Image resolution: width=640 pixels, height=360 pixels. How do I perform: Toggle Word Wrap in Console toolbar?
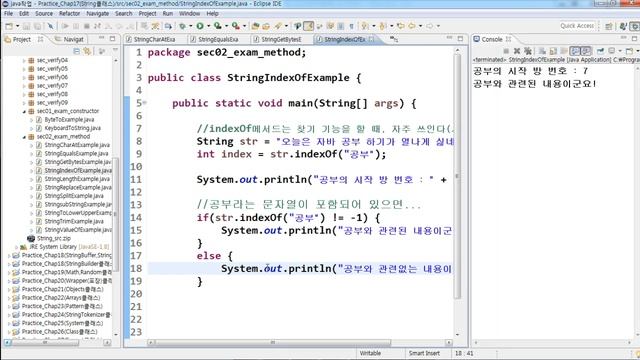coord(564,51)
